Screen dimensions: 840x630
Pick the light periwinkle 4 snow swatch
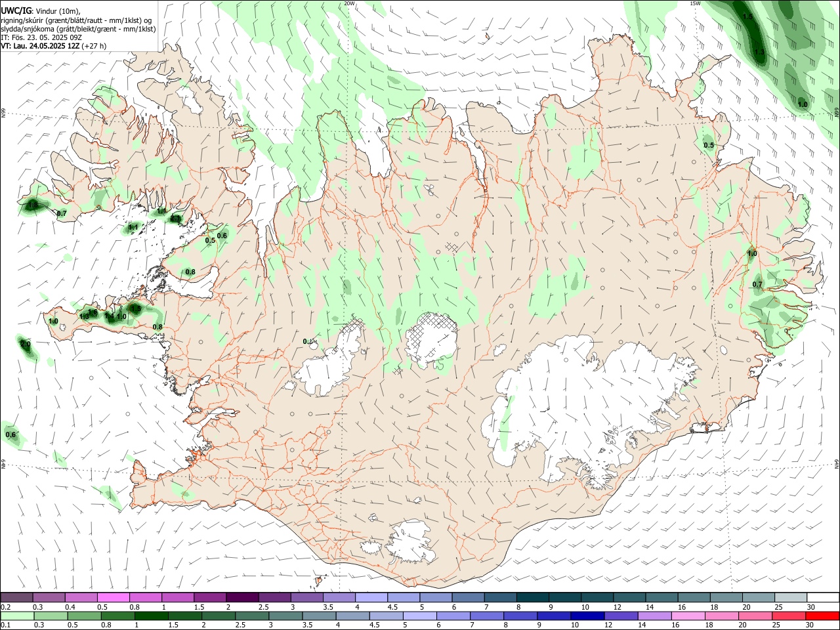tap(370, 598)
